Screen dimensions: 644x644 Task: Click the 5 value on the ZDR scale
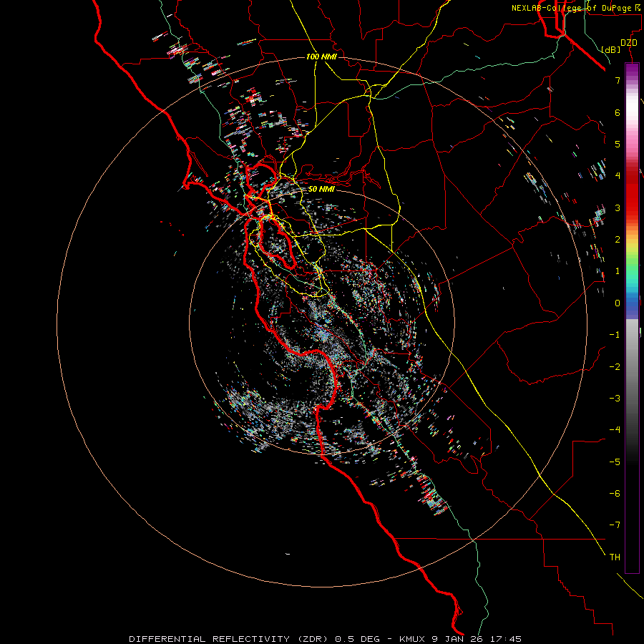[618, 144]
